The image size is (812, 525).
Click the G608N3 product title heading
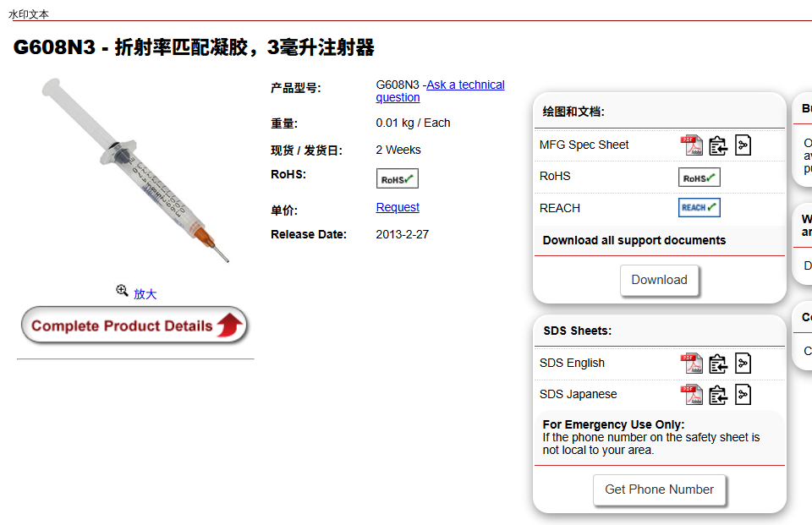194,47
